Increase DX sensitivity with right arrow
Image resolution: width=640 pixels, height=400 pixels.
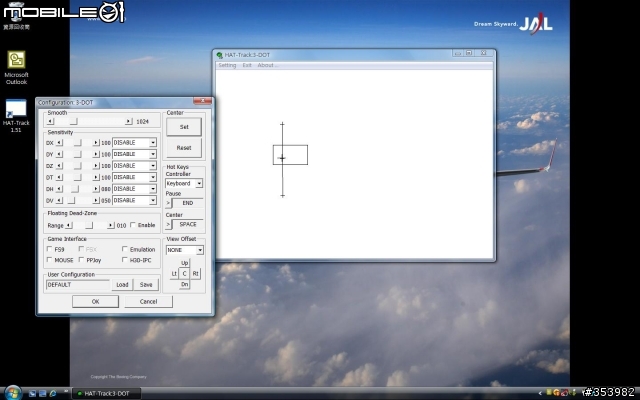pos(96,142)
